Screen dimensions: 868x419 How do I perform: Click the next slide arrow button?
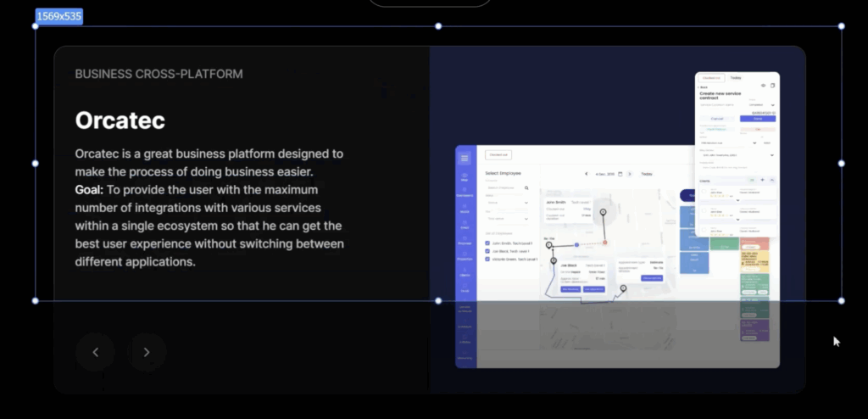click(147, 352)
